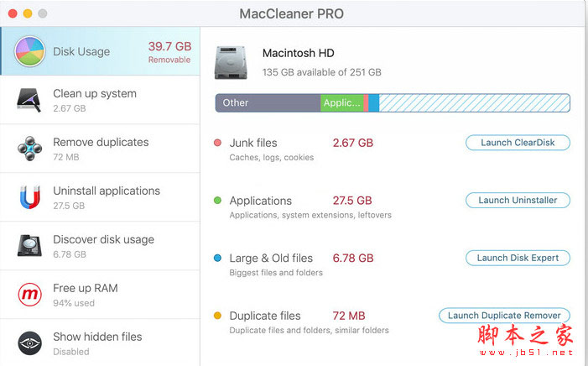Select the Uninstall applications sidebar tab
This screenshot has width=588, height=366.
[106, 197]
